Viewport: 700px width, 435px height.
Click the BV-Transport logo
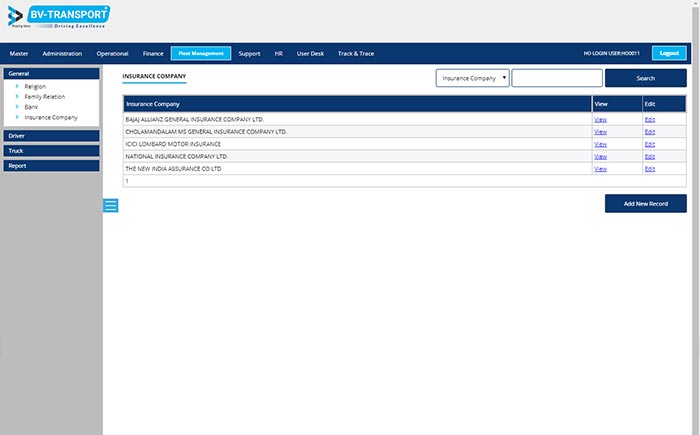pos(59,17)
